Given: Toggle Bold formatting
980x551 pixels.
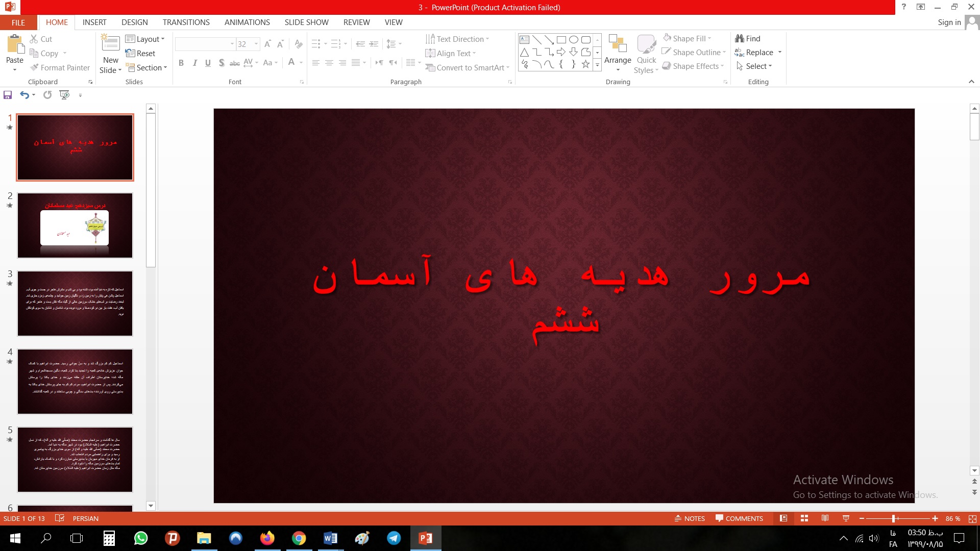Looking at the screenshot, I should click(x=181, y=63).
